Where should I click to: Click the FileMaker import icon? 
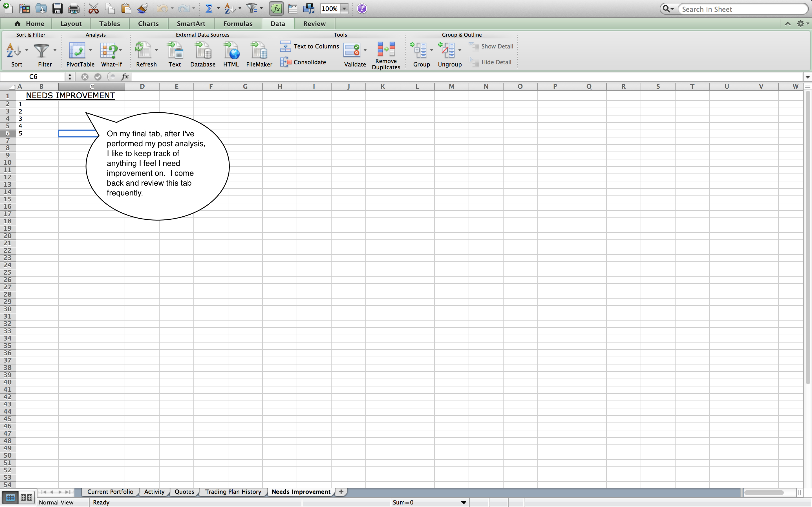(x=259, y=51)
